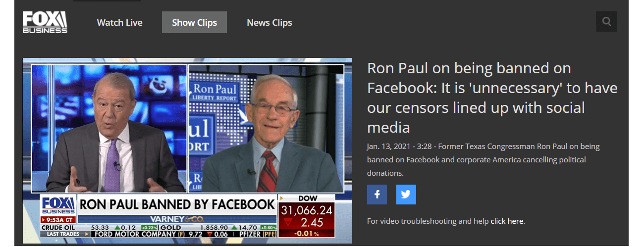The width and height of the screenshot is (644, 247).
Task: Follow the "click here" troubleshooting link
Action: (x=507, y=221)
